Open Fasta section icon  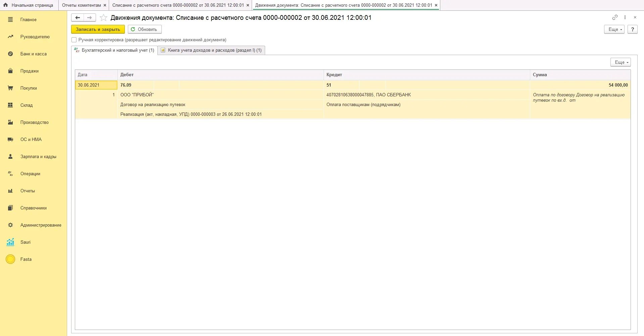pos(10,259)
